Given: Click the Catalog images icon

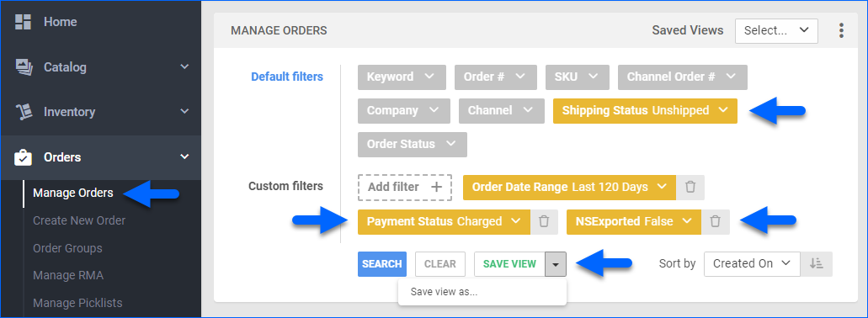Looking at the screenshot, I should (x=24, y=67).
